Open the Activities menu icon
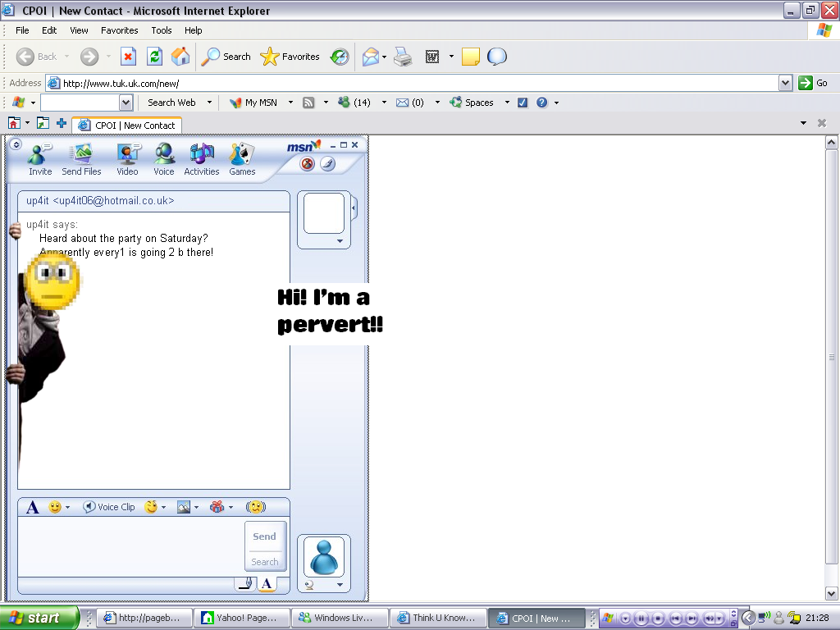Image resolution: width=840 pixels, height=630 pixels. coord(202,159)
